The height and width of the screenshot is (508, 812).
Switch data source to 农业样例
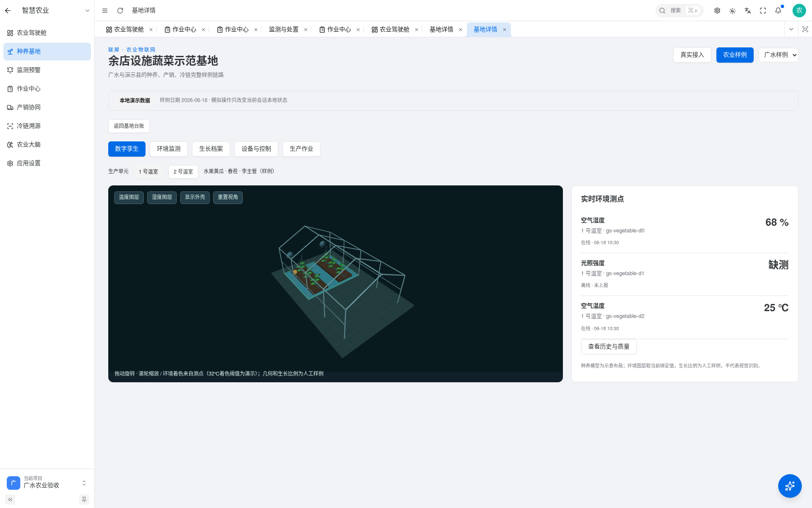pyautogui.click(x=735, y=55)
